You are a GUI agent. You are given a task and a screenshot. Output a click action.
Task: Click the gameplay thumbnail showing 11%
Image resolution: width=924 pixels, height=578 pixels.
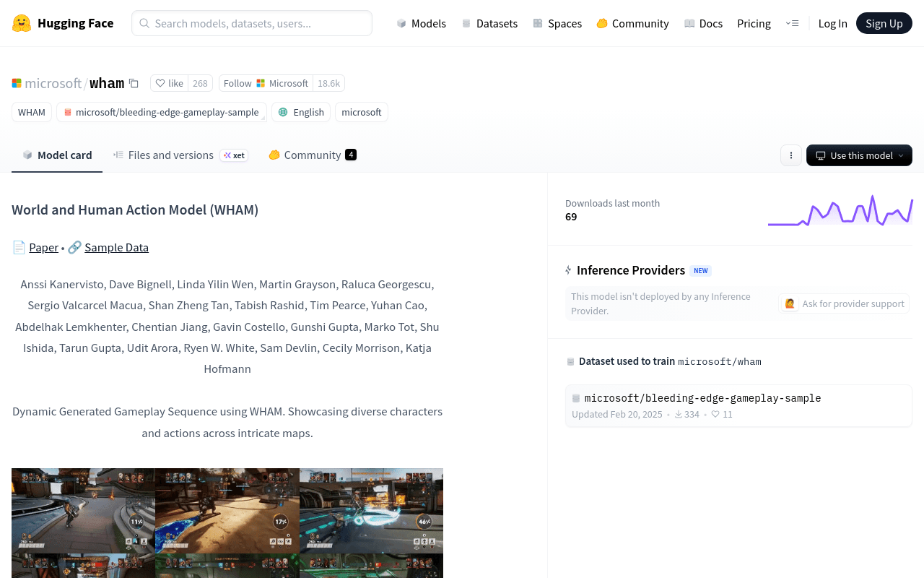(x=83, y=511)
